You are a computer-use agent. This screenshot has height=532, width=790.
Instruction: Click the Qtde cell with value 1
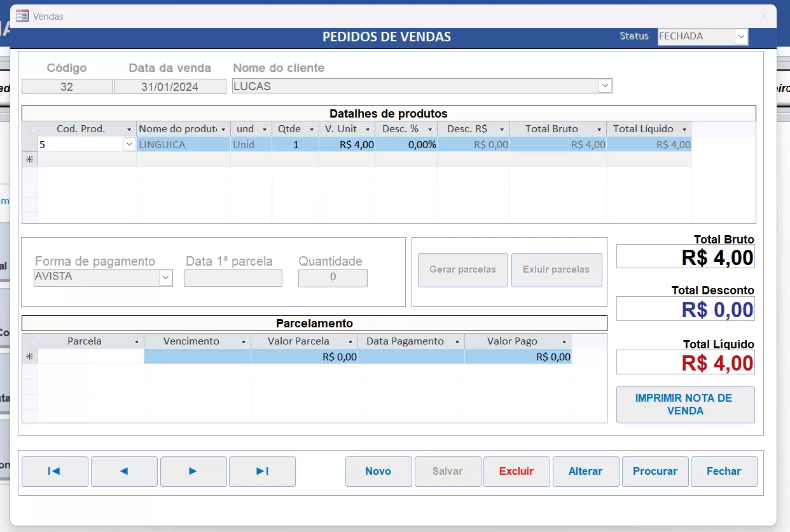[296, 145]
